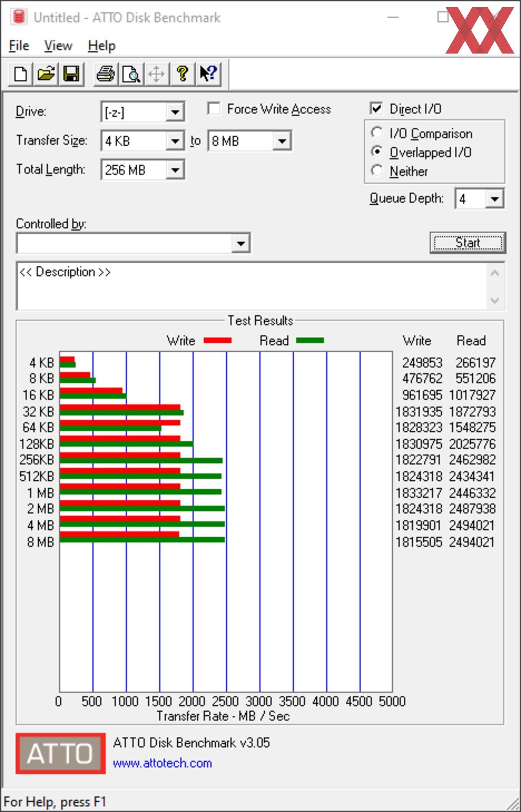
Task: Click the ATTO Disk Benchmark v3.05 text
Action: coord(191,743)
